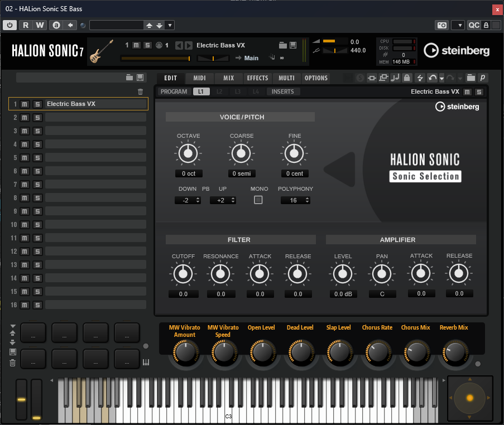Click the QC quick controls button

tap(474, 25)
